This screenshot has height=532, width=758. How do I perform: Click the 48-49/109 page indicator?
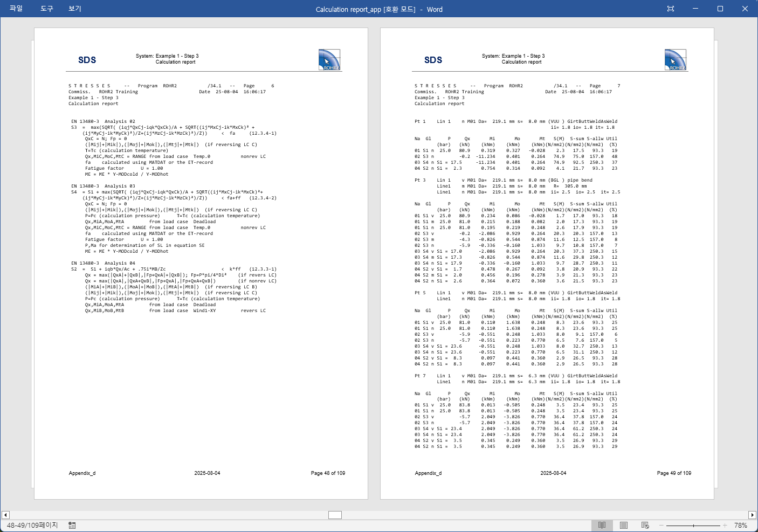pyautogui.click(x=32, y=525)
